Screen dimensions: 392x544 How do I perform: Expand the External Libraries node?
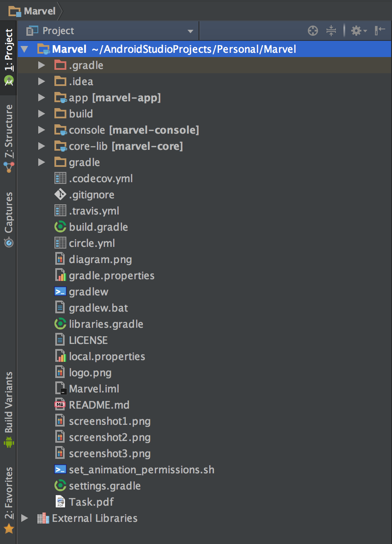pyautogui.click(x=25, y=518)
